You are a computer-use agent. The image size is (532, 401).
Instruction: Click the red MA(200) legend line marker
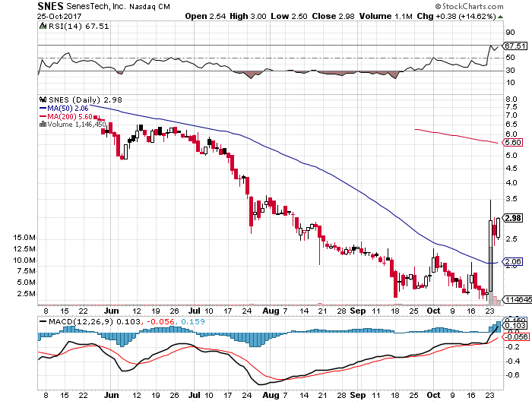point(43,117)
